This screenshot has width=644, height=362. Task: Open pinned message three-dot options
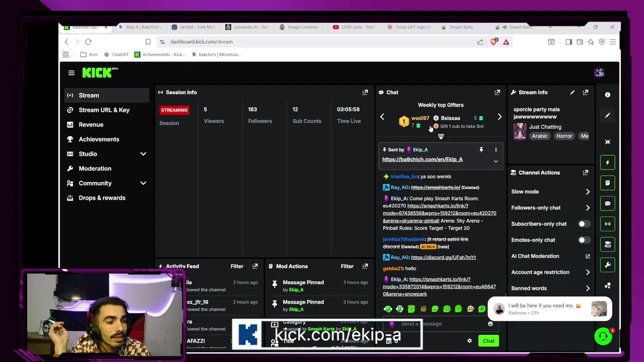point(496,150)
